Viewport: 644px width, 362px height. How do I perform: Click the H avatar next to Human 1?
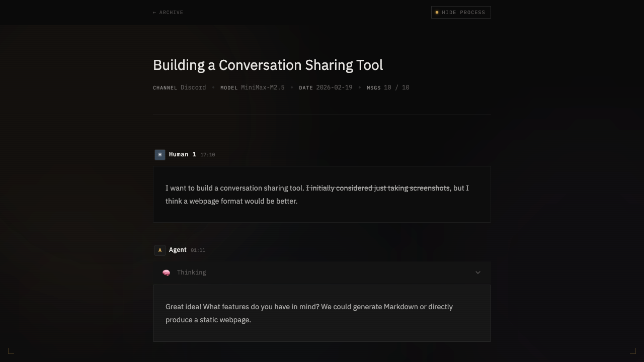tap(160, 154)
